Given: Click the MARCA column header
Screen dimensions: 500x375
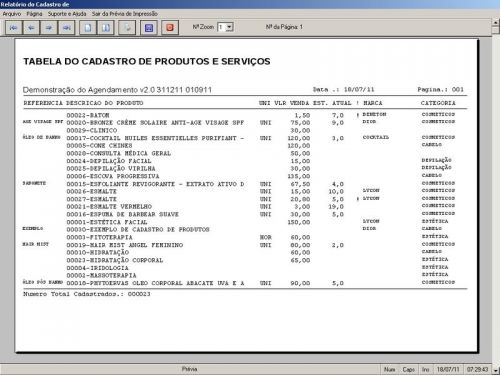Looking at the screenshot, I should [373, 103].
